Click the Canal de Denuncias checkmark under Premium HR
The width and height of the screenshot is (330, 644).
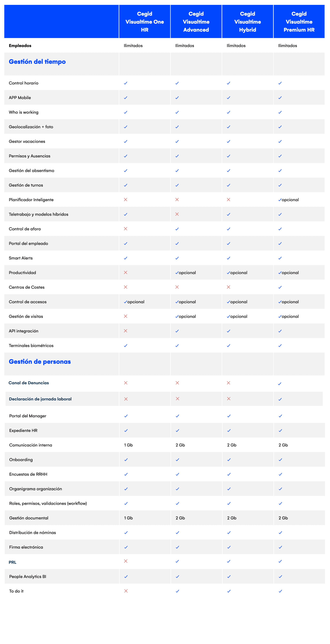[x=280, y=384]
